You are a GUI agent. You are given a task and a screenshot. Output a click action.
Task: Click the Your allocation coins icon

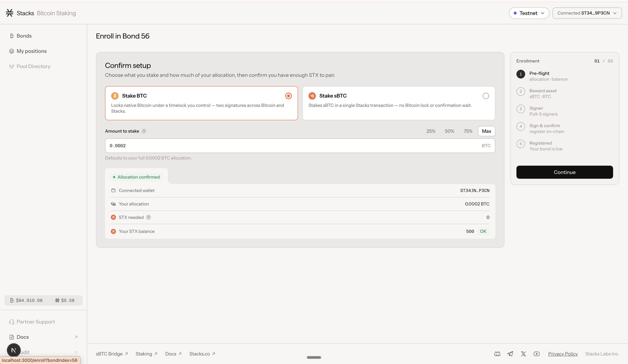click(x=113, y=204)
